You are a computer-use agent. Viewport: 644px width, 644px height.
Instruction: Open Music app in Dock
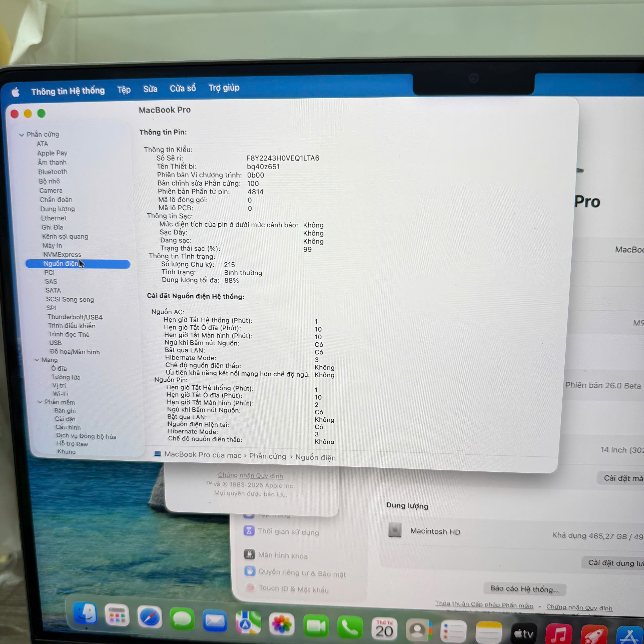point(559,634)
